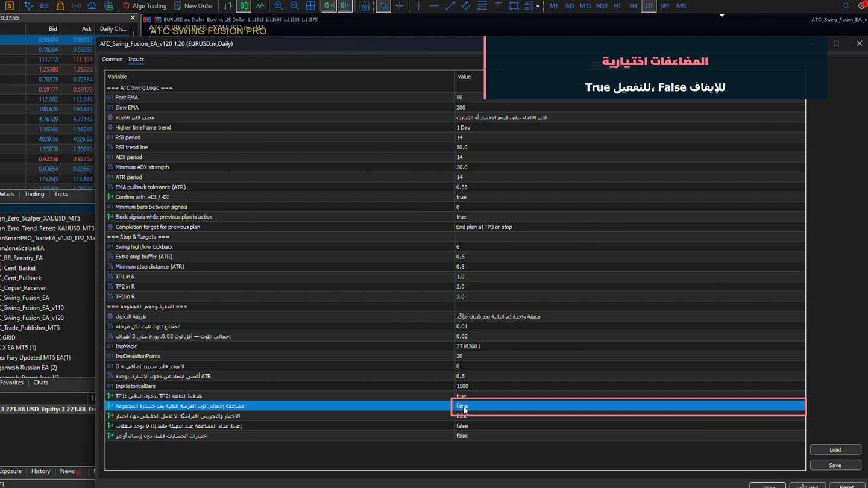The image size is (868, 488).
Task: Switch chart to M15 timeframe
Action: click(x=585, y=6)
